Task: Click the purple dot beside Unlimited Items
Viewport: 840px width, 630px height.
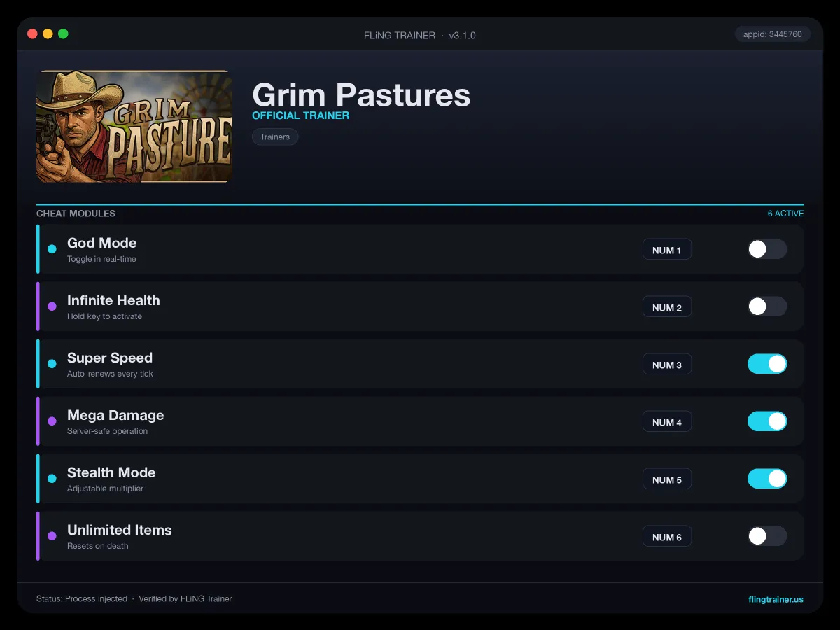Action: coord(52,536)
